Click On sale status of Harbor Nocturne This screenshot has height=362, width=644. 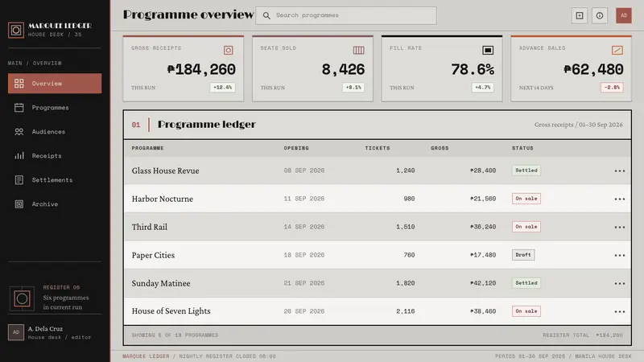526,199
